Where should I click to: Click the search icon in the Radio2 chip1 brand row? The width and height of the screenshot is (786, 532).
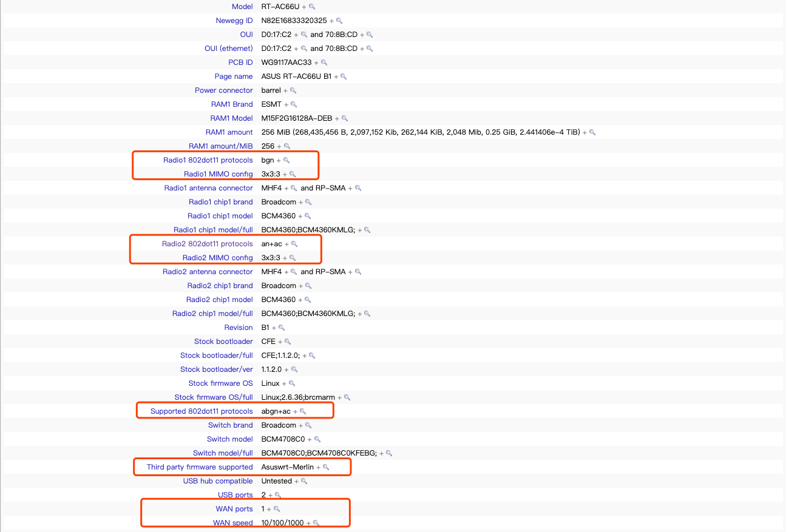pyautogui.click(x=308, y=286)
